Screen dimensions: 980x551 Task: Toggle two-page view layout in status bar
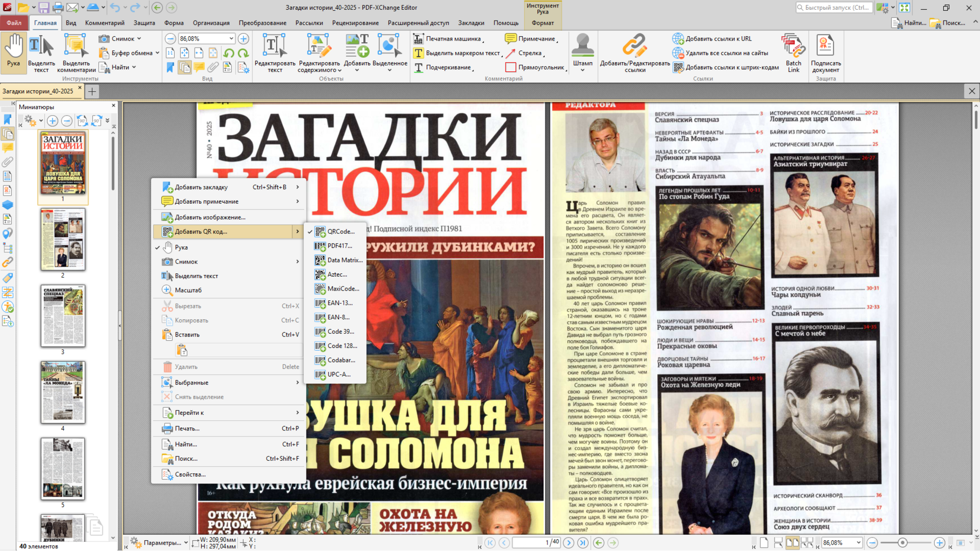coord(792,543)
